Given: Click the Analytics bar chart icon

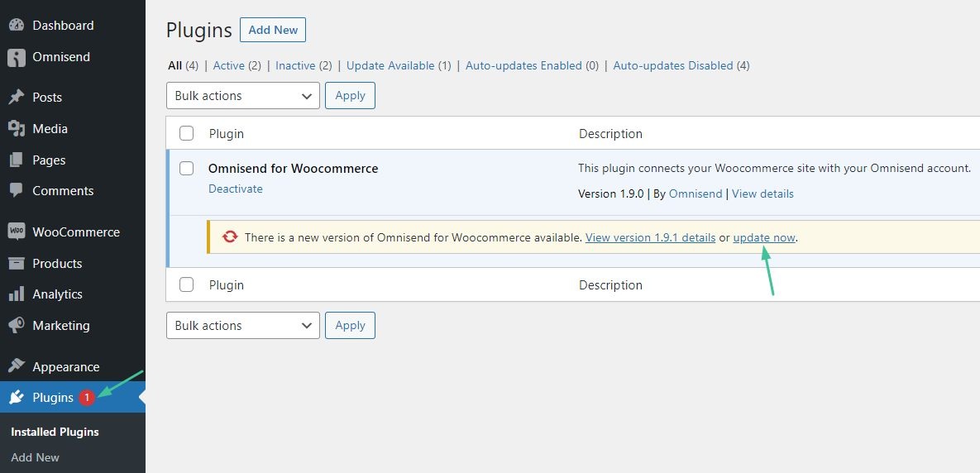Looking at the screenshot, I should tap(17, 294).
